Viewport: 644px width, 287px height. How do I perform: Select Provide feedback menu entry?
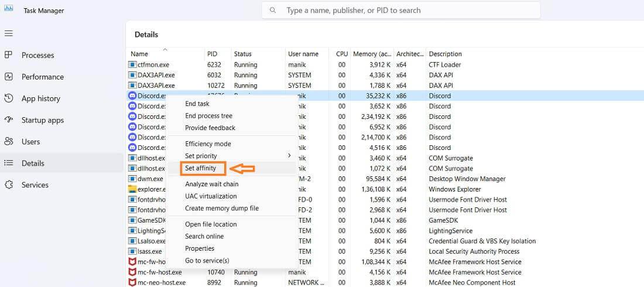click(x=210, y=128)
